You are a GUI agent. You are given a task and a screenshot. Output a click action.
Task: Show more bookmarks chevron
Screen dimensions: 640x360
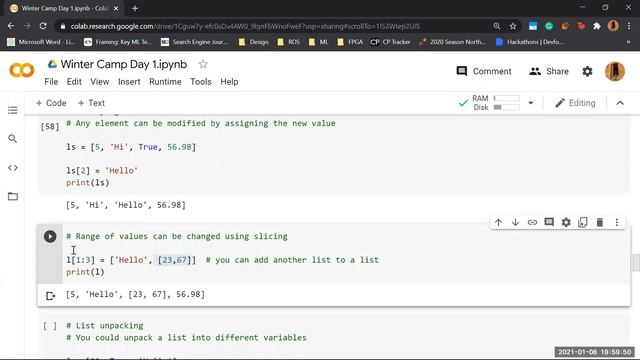(x=628, y=42)
